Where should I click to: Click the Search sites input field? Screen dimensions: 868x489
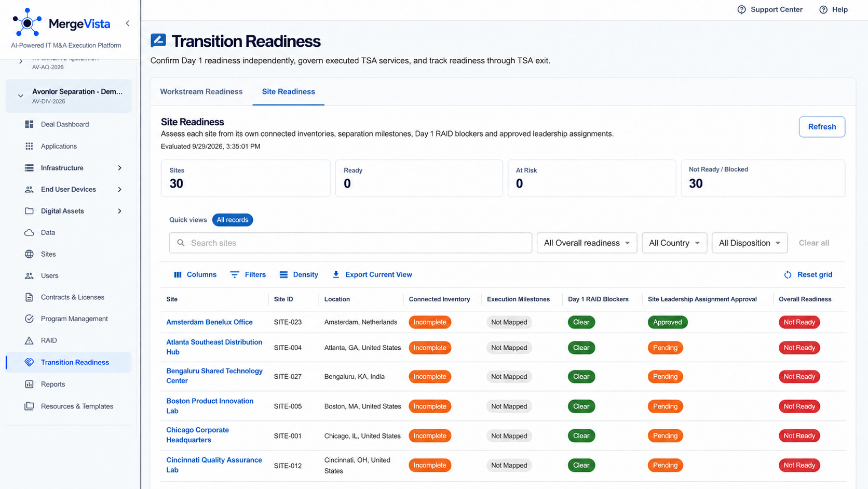tap(350, 243)
